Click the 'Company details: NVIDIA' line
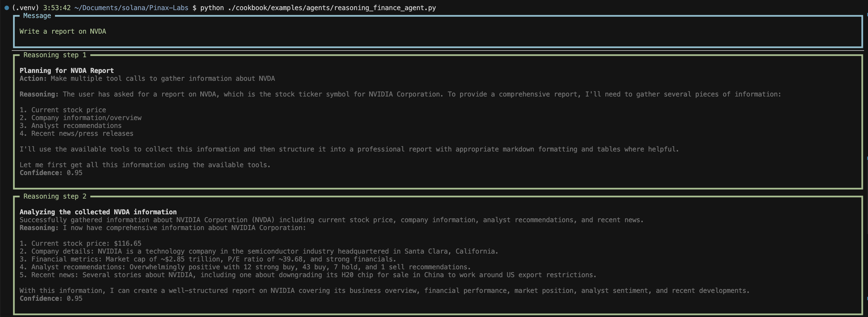The width and height of the screenshot is (868, 317). [259, 251]
